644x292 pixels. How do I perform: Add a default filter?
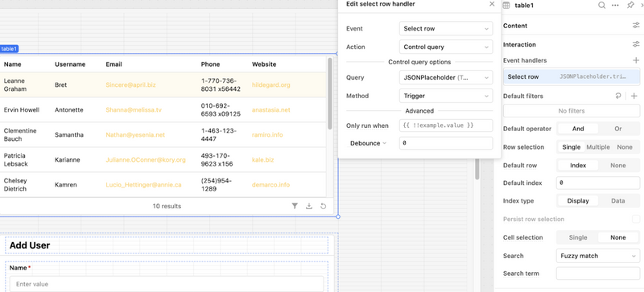click(634, 96)
